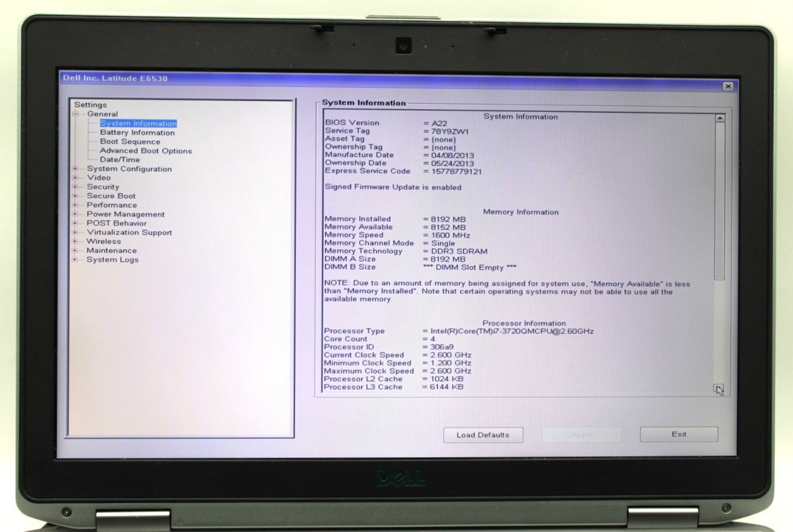793x532 pixels.
Task: Click the greyed-out Apply button
Action: tap(581, 435)
